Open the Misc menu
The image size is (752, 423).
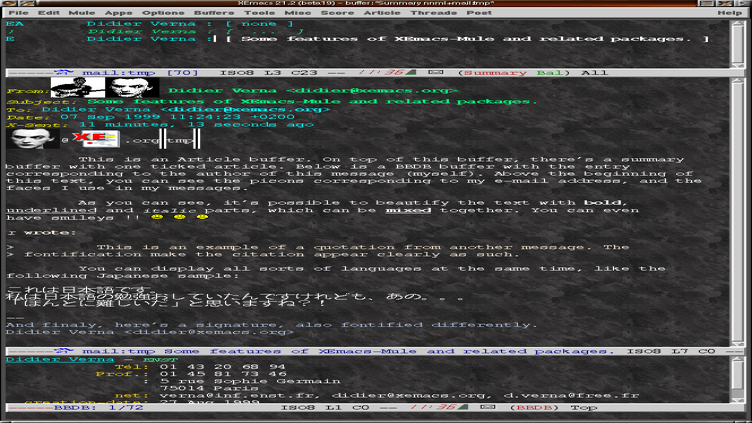click(x=297, y=13)
